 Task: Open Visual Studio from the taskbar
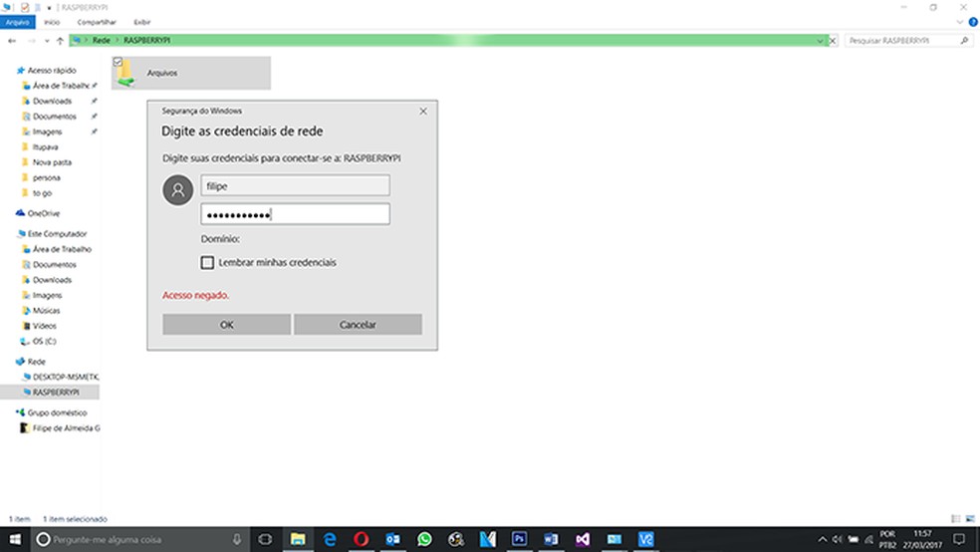583,539
